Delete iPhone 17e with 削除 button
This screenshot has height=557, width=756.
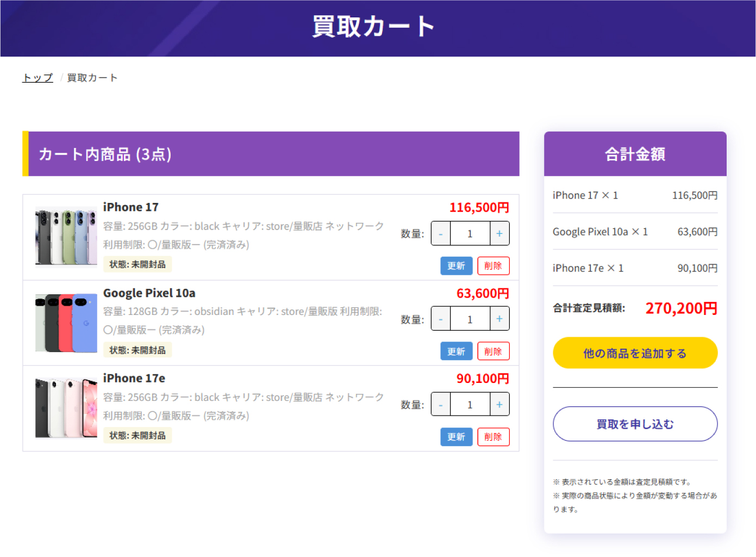(493, 437)
